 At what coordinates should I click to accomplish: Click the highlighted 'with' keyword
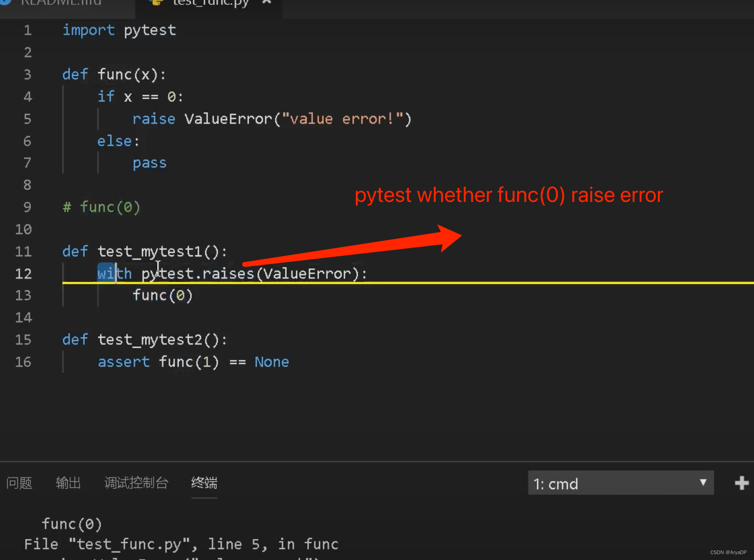[x=114, y=274]
